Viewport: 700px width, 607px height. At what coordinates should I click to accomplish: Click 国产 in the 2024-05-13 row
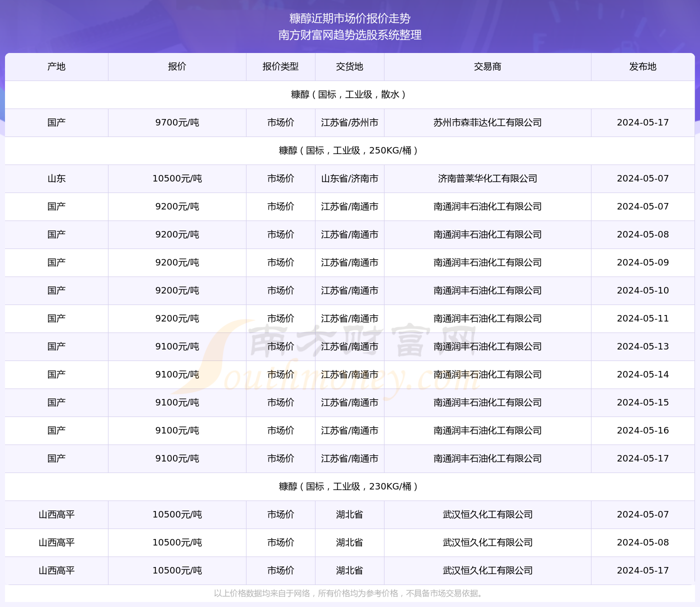[56, 346]
